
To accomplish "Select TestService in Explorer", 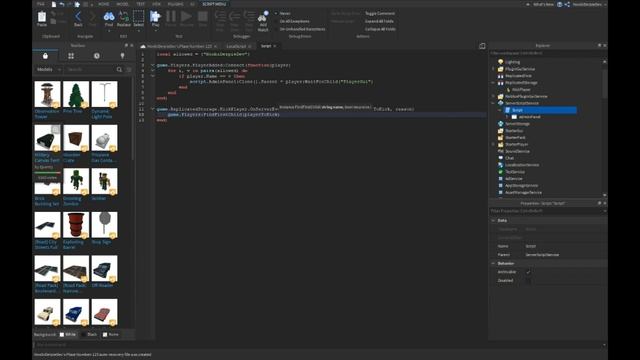I will tap(515, 172).
